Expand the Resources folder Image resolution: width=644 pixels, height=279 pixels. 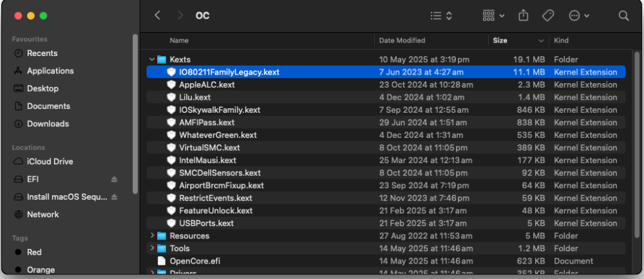coord(152,236)
